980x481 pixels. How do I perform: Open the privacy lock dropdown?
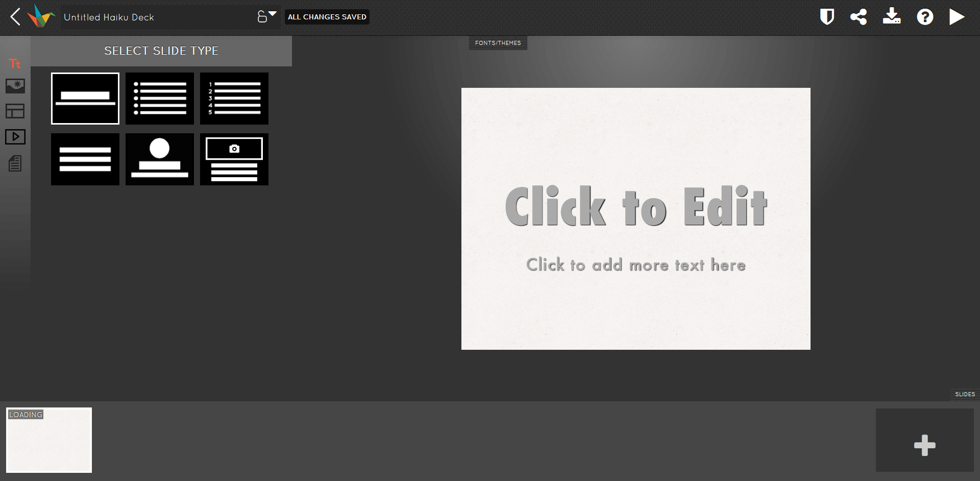[x=266, y=16]
